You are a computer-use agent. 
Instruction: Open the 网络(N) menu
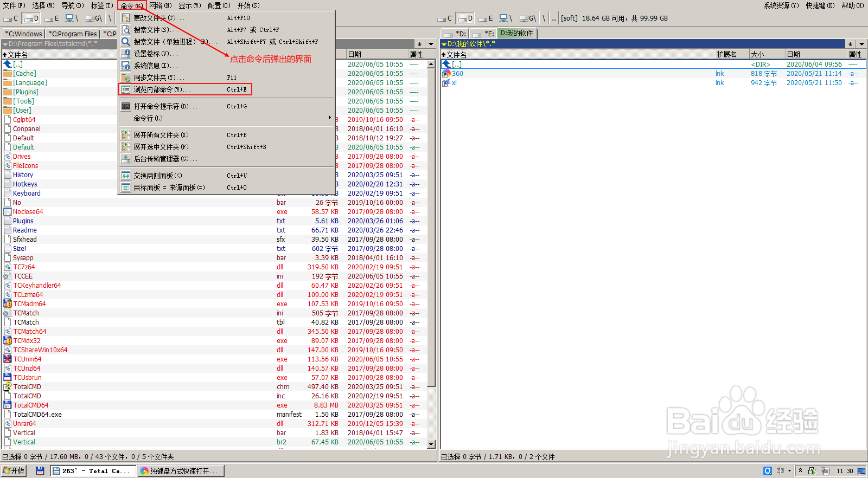(x=161, y=5)
